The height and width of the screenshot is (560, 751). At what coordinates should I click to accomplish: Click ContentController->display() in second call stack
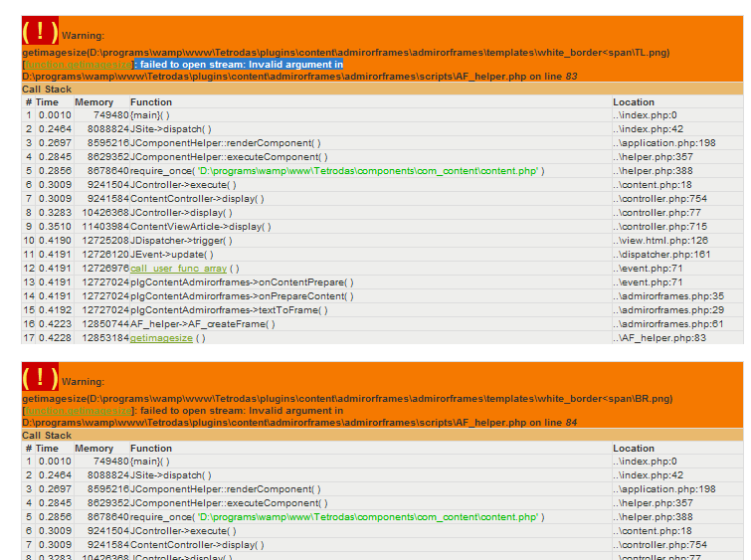tap(197, 545)
